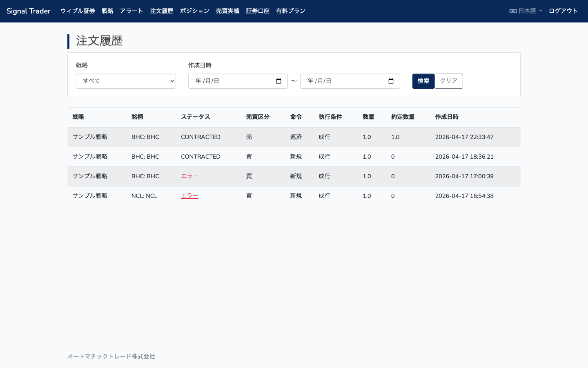The width and height of the screenshot is (588, 368).
Task: Click the 数量 column header
Action: (368, 117)
